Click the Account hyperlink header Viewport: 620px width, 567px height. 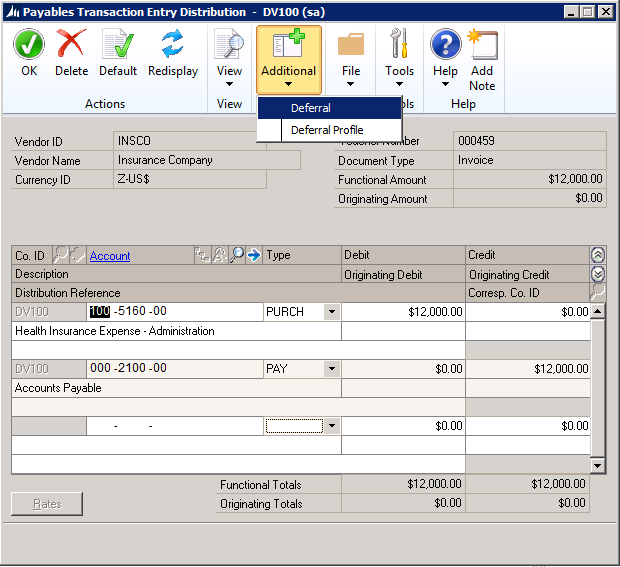(110, 256)
